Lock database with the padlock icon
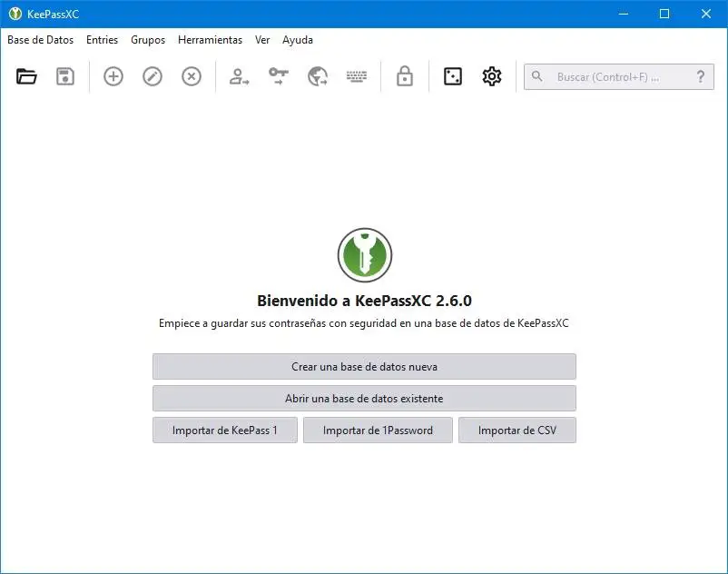 click(x=404, y=76)
